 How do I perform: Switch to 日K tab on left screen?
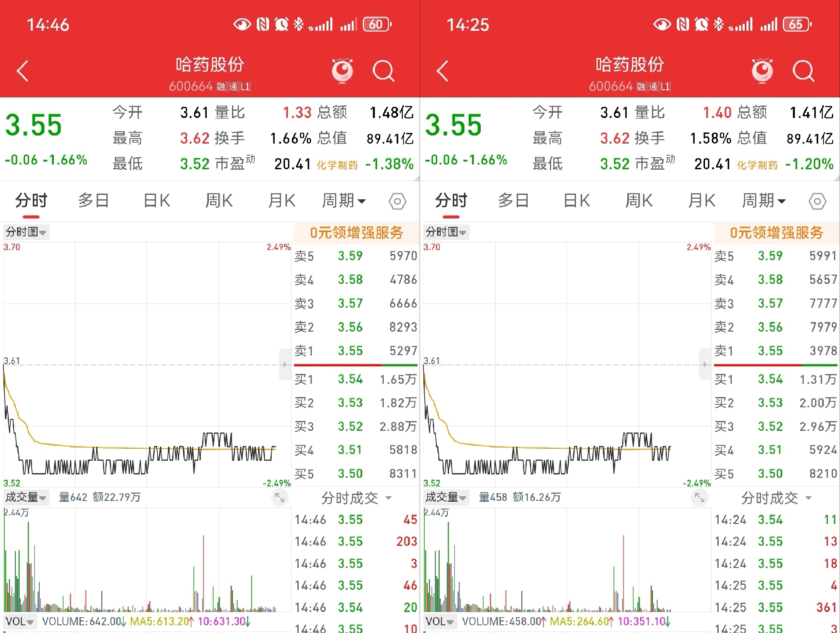tap(156, 200)
